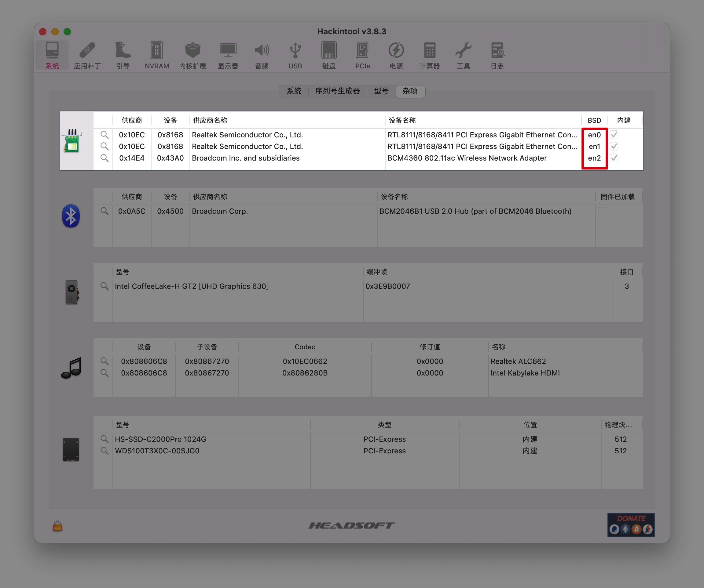Sort by the BSD column header
704x588 pixels.
(594, 120)
